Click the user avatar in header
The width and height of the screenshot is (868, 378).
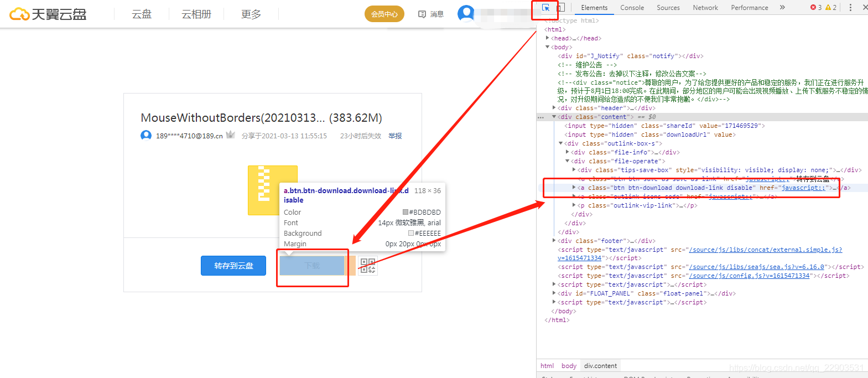click(466, 13)
